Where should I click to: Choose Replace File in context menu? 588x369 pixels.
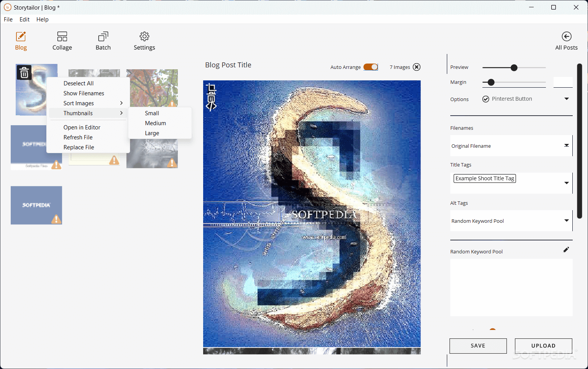coord(88,147)
